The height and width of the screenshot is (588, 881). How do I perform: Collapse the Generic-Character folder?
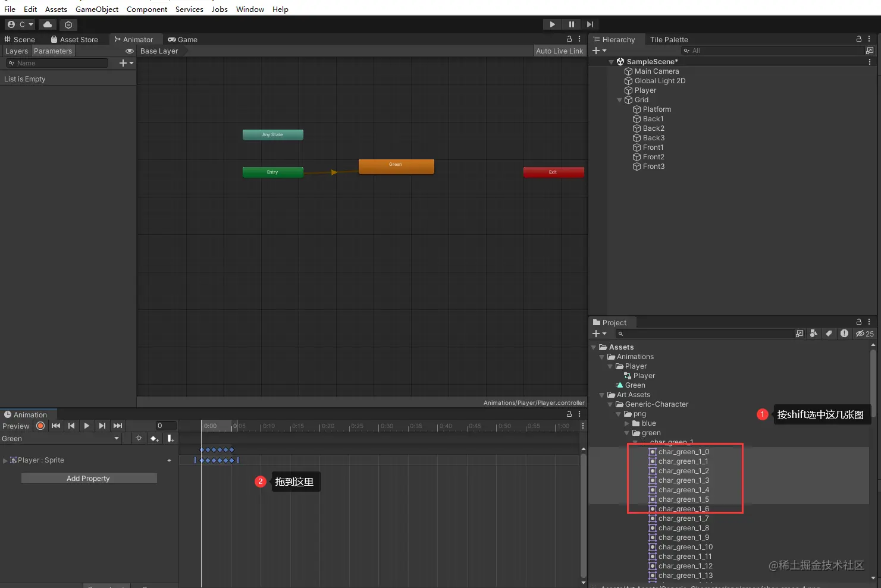point(610,404)
